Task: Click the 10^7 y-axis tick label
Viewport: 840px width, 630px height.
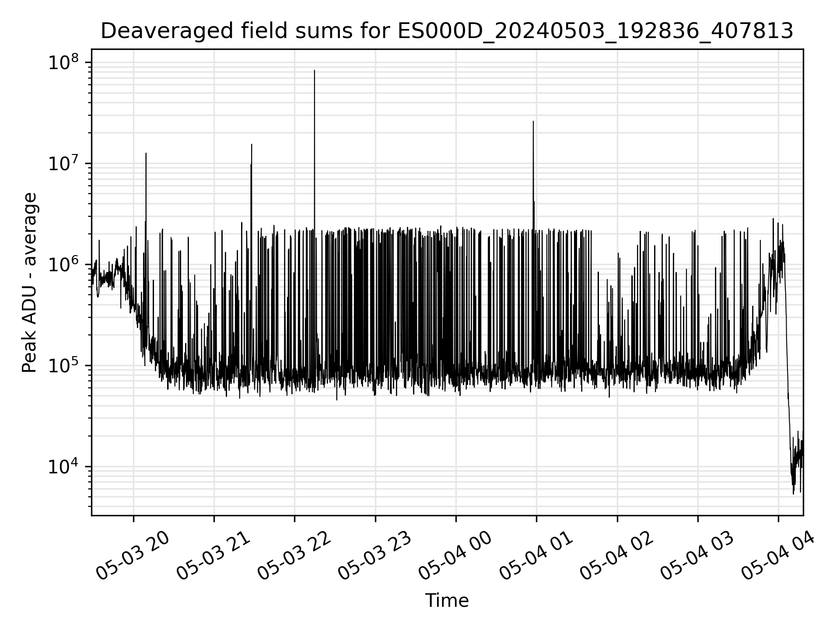Action: 63,163
